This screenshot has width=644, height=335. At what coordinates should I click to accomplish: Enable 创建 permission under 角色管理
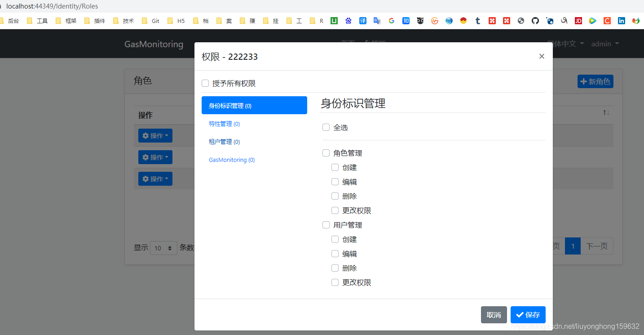(335, 167)
